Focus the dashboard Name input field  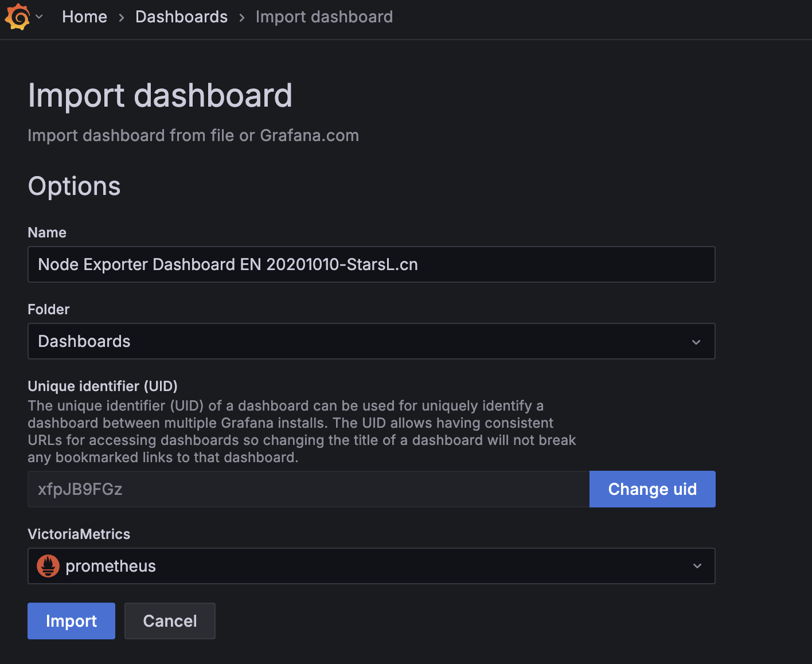[371, 264]
